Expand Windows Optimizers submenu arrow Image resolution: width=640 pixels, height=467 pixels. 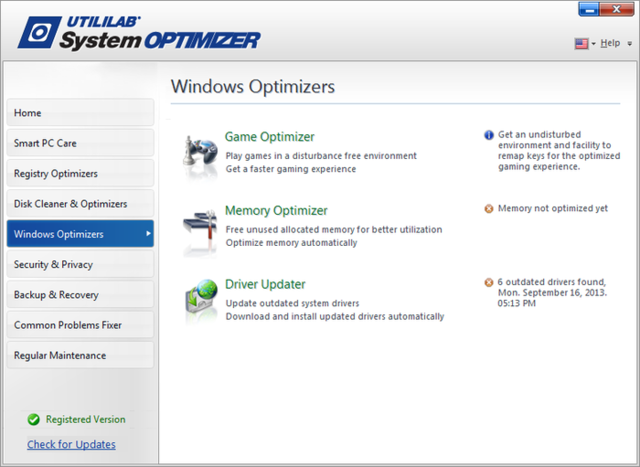(x=148, y=234)
